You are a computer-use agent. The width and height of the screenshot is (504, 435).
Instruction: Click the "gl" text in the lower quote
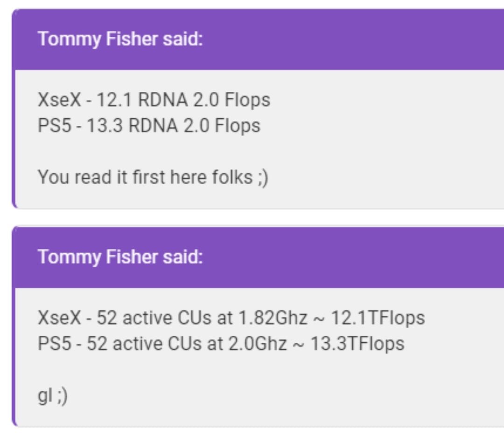tap(45, 396)
